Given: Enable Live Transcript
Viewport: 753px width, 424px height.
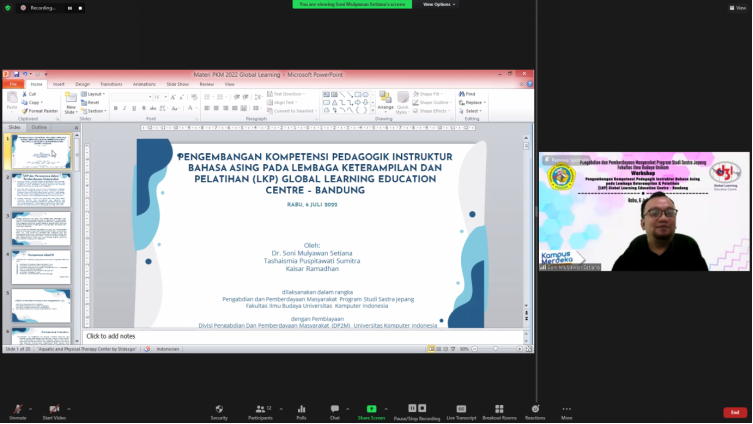Looking at the screenshot, I should click(461, 412).
